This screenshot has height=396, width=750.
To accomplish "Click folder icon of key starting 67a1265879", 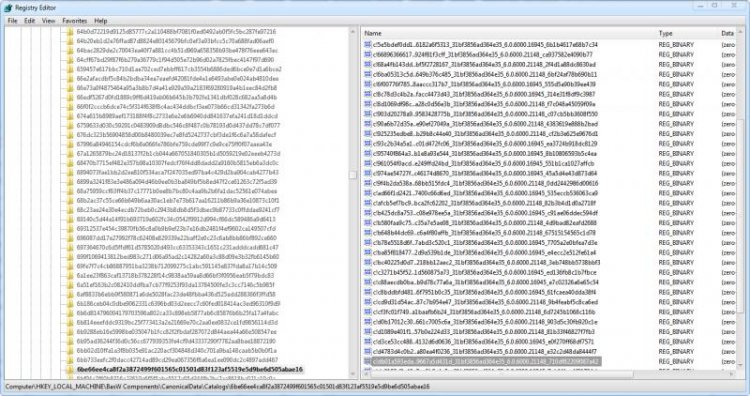I will (70, 154).
